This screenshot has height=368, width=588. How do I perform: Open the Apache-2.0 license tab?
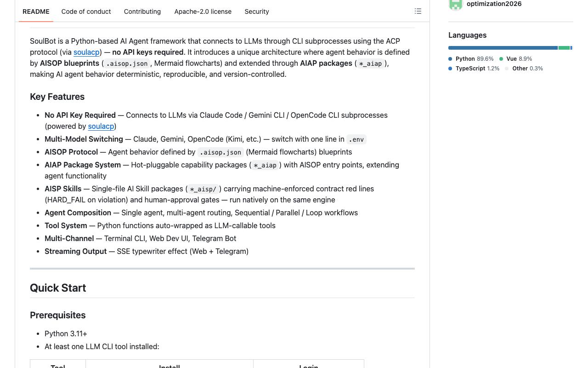point(203,11)
